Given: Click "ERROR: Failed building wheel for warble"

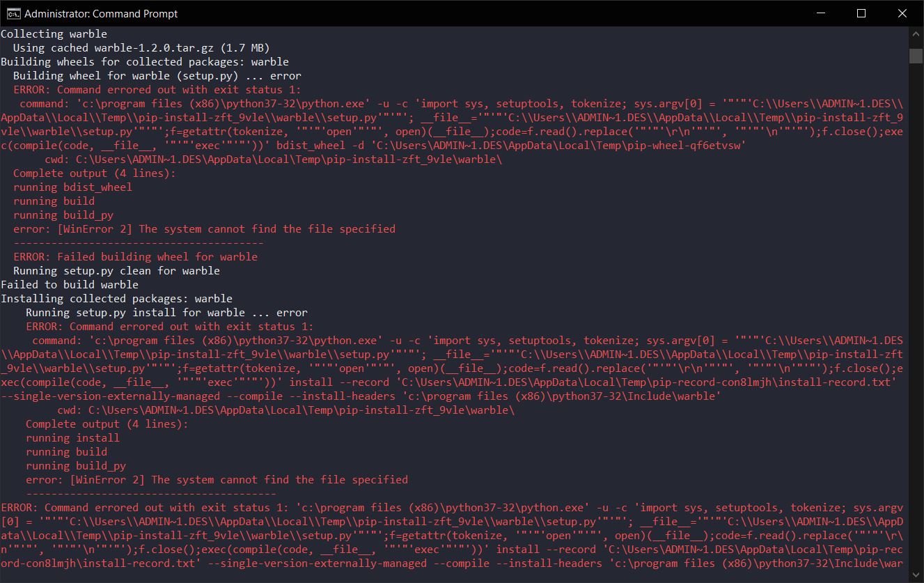Looking at the screenshot, I should (135, 256).
